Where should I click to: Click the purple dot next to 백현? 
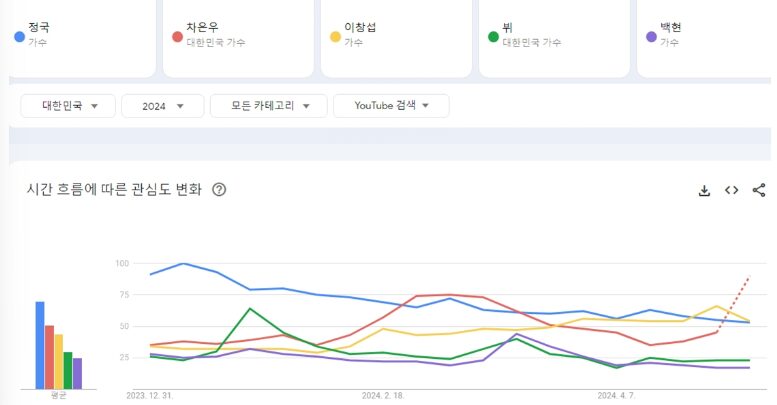(652, 36)
